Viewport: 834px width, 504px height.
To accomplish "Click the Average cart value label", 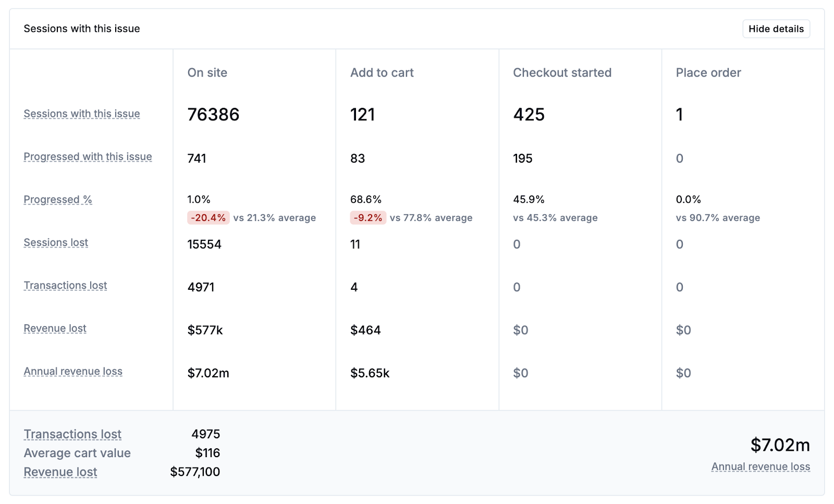I will tap(77, 453).
